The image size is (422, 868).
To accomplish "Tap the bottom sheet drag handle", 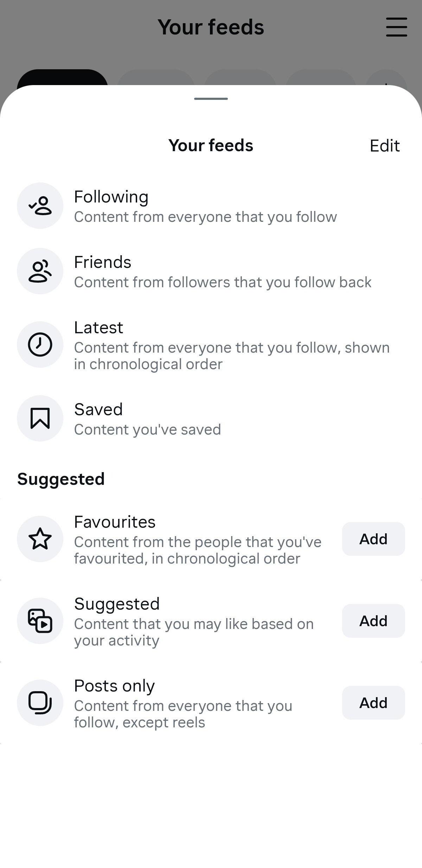I will point(211,99).
